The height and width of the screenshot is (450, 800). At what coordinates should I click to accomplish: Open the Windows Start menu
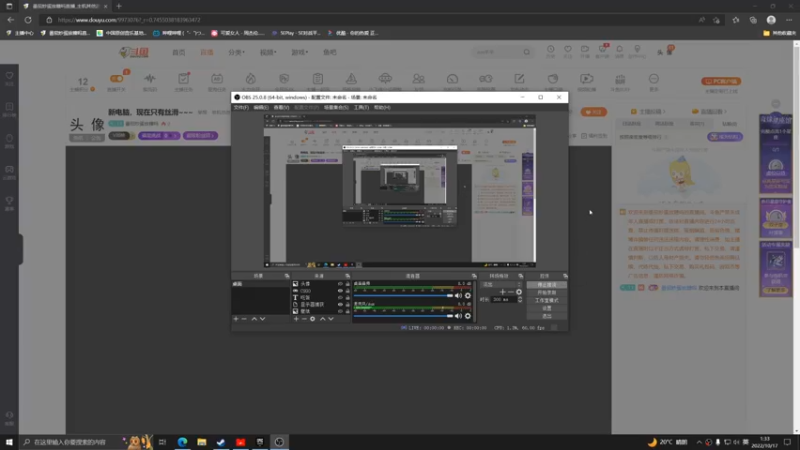tap(9, 442)
